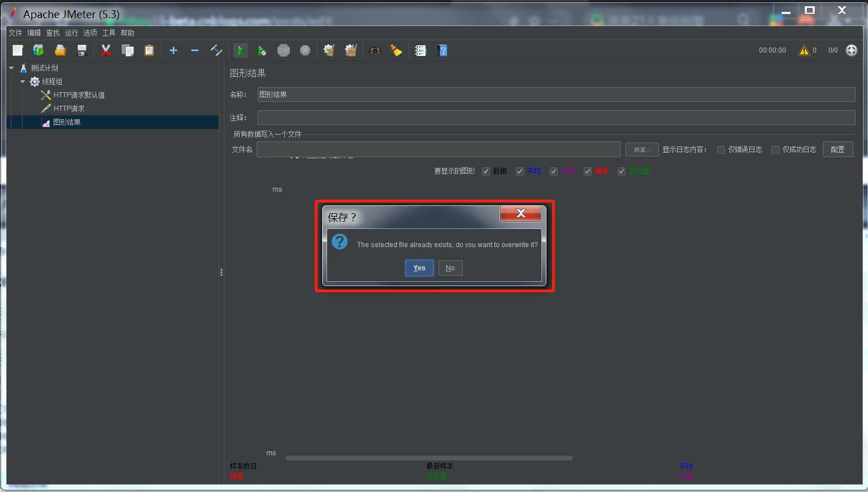Click the Toggle element icon in toolbar
868x492 pixels.
[216, 50]
